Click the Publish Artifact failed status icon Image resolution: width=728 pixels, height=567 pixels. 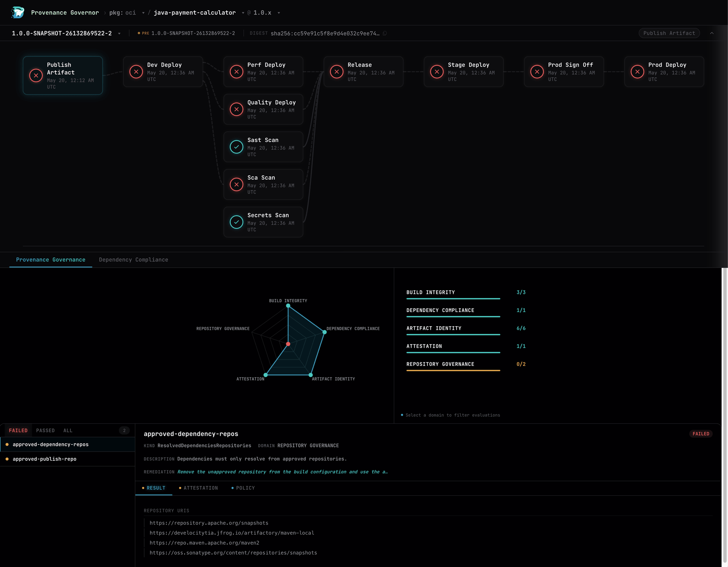tap(36, 76)
